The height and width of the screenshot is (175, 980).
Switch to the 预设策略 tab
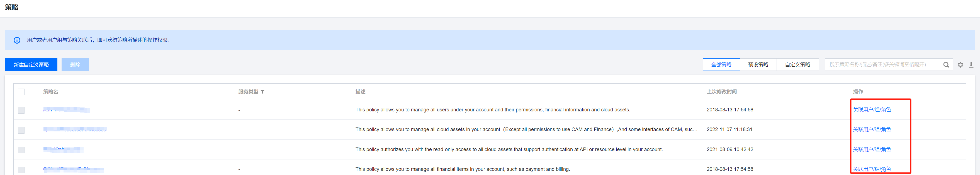pos(758,65)
